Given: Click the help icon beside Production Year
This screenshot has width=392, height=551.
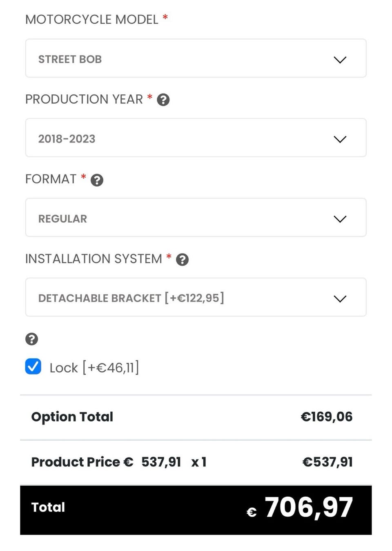Looking at the screenshot, I should pos(163,100).
